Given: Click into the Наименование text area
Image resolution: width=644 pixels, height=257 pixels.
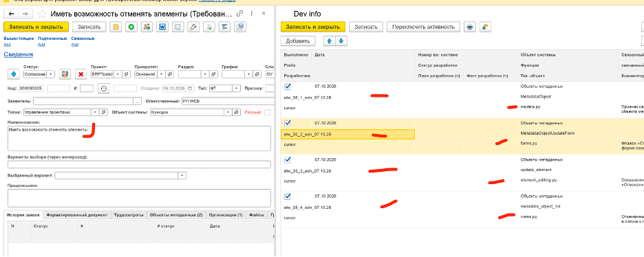Looking at the screenshot, I should [x=139, y=138].
